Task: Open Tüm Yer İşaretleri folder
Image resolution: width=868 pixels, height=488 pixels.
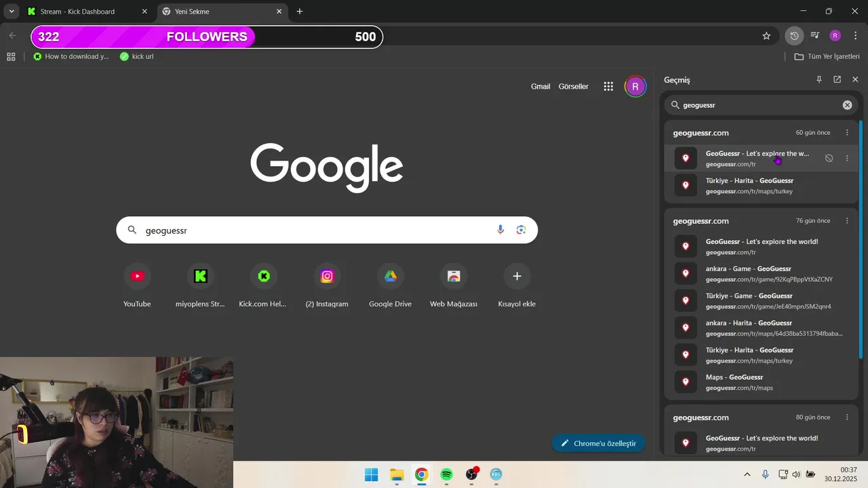Action: [827, 56]
